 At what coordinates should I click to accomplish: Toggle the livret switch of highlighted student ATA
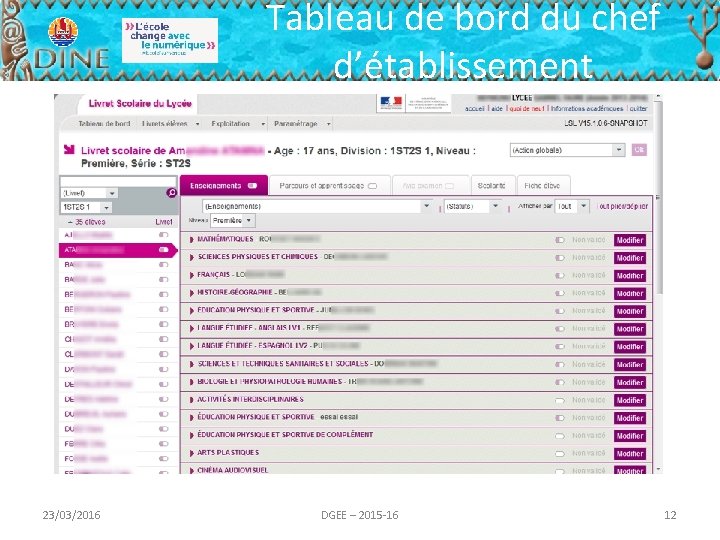click(163, 250)
